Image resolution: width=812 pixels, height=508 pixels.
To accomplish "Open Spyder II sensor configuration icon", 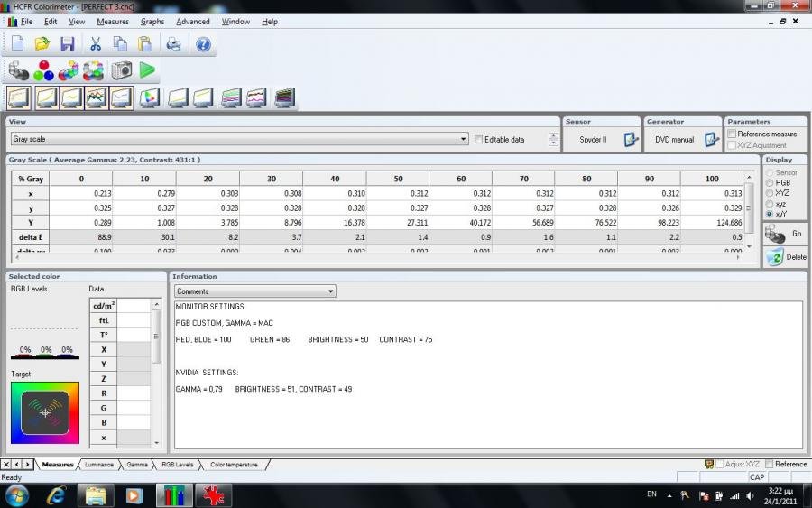I will [631, 140].
